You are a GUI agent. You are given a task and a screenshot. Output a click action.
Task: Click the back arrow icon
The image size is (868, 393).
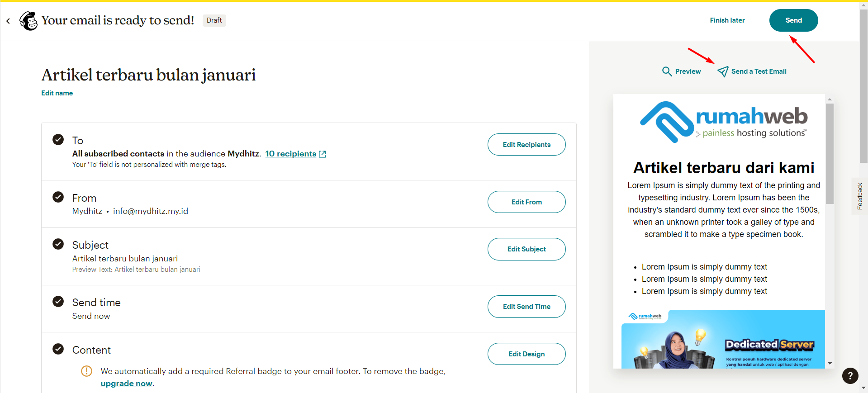(8, 21)
